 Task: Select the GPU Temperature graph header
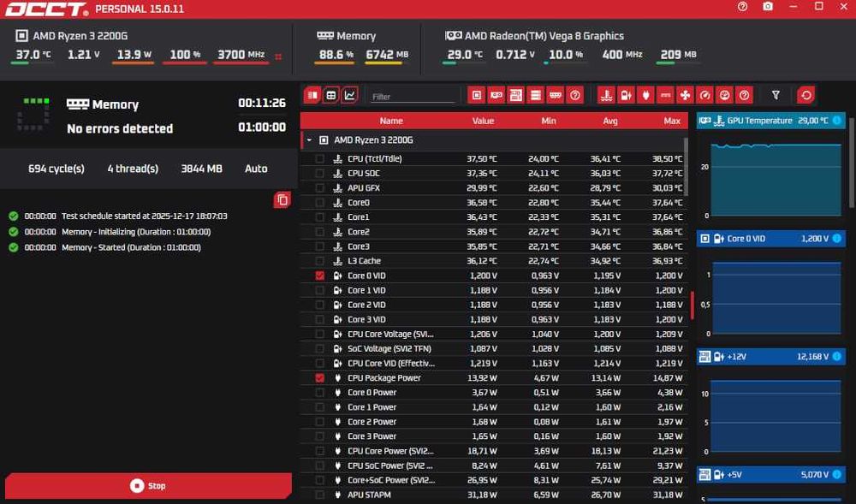771,120
